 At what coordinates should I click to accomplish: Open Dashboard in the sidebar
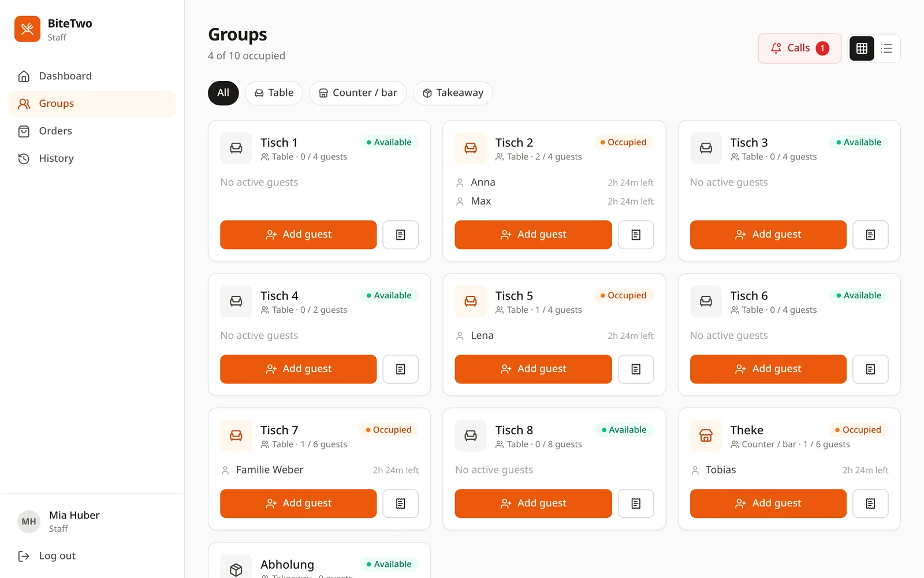(92, 76)
